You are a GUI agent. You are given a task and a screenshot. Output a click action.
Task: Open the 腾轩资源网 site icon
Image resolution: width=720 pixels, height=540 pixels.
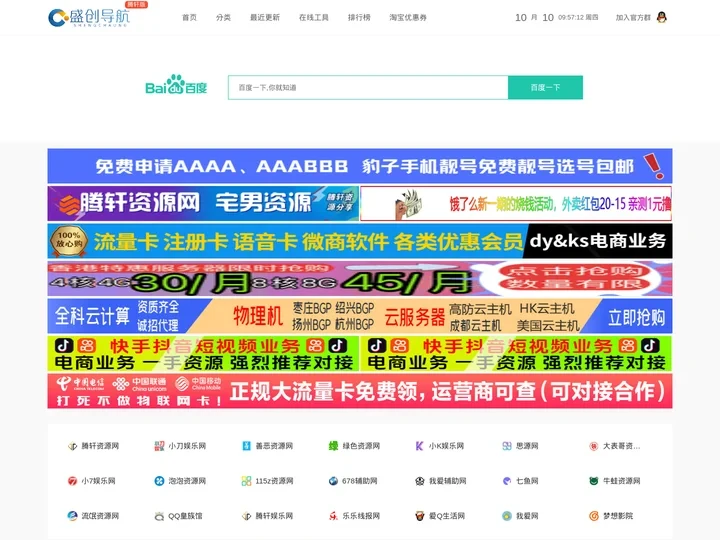pos(73,446)
